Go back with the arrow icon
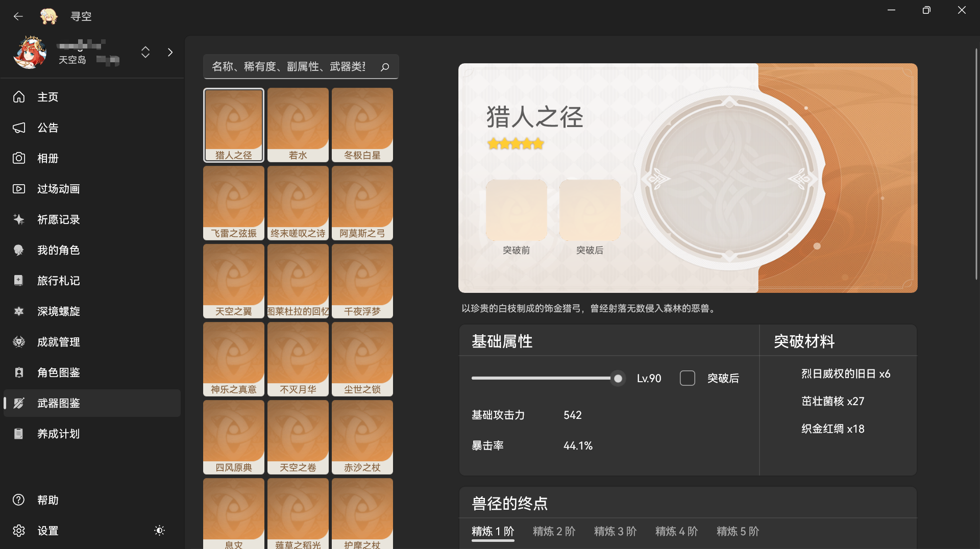The image size is (980, 549). [x=18, y=16]
